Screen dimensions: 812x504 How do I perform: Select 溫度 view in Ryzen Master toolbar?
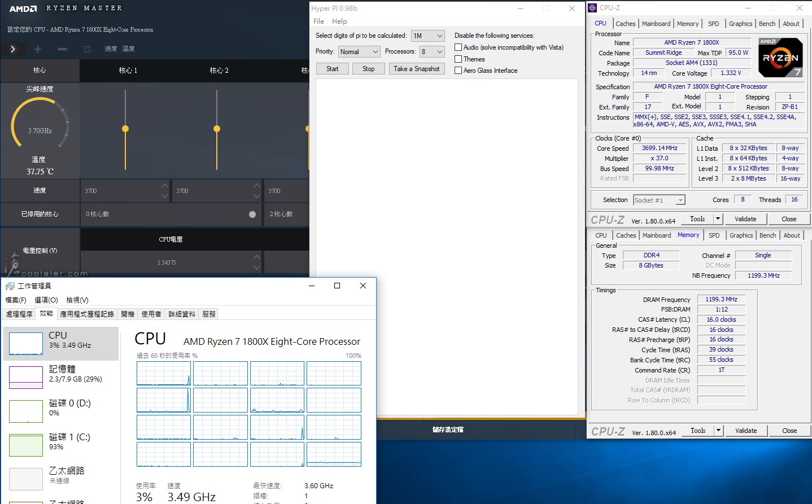(129, 49)
